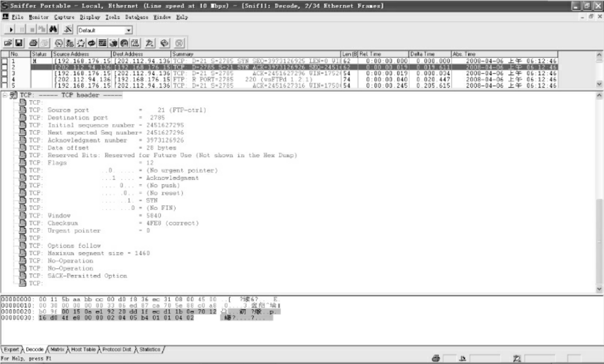Open the Protocol Distribution toolbar icon
604x364 pixels.
113,43
